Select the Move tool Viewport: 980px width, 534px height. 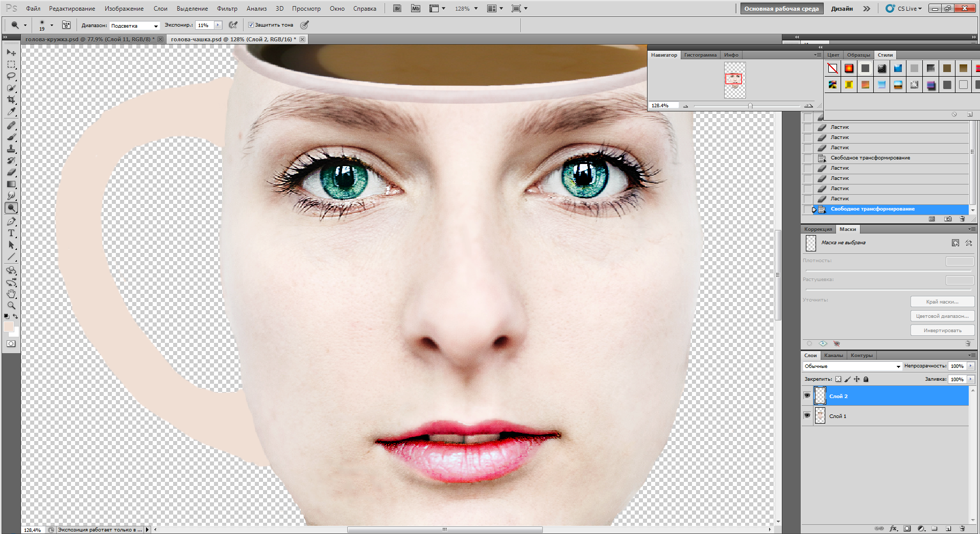(x=11, y=53)
